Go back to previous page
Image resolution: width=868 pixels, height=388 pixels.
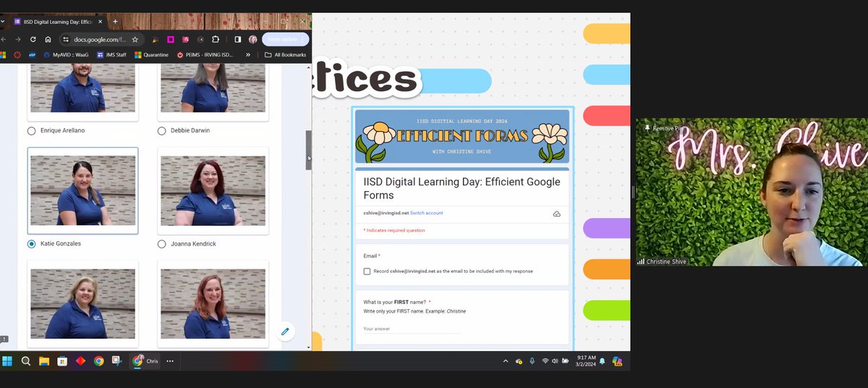click(4, 39)
